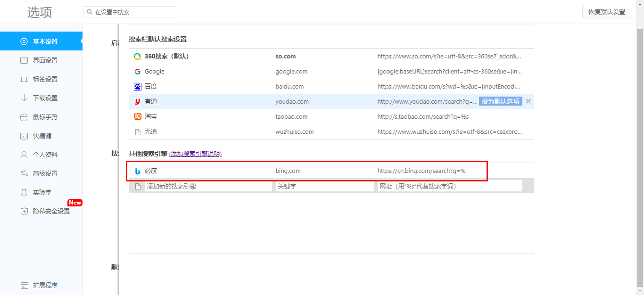Click the interface settings window icon
This screenshot has height=295, width=644.
click(x=24, y=60)
